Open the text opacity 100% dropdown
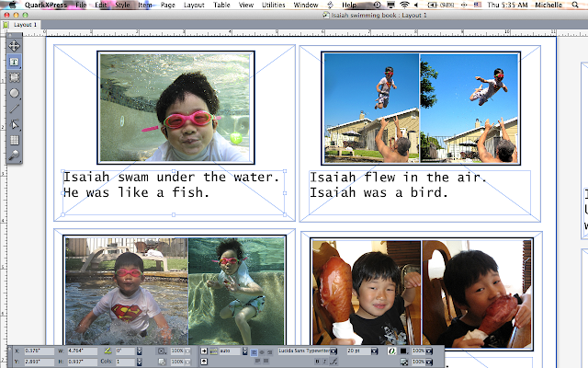This screenshot has height=368, width=588. (x=429, y=362)
